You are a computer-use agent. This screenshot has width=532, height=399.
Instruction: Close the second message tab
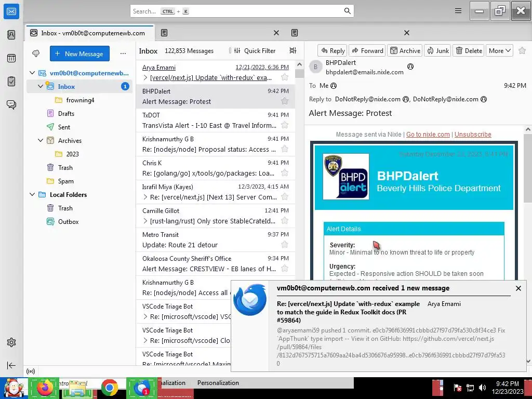(276, 33)
